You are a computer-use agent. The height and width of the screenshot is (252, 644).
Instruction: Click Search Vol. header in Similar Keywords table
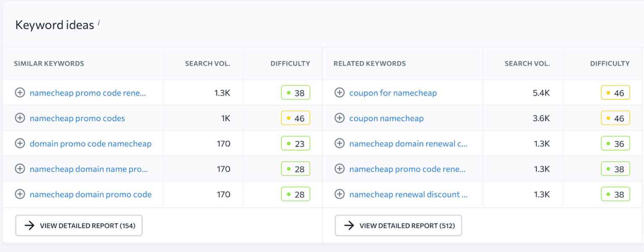[208, 64]
